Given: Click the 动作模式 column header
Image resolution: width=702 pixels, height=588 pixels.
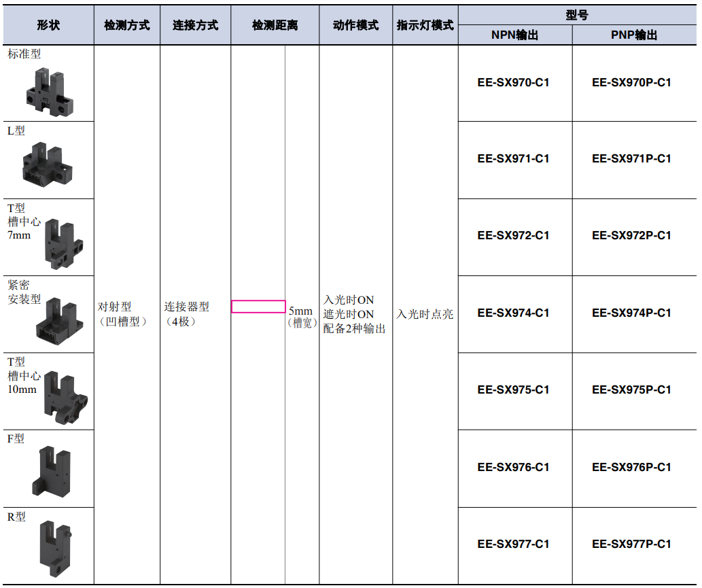Looking at the screenshot, I should pos(356,25).
